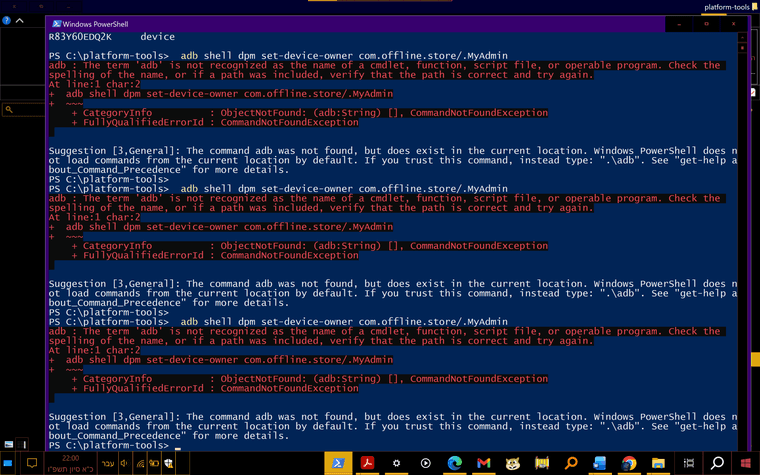Open Windows search in the taskbar
This screenshot has width=760, height=475.
click(x=717, y=463)
